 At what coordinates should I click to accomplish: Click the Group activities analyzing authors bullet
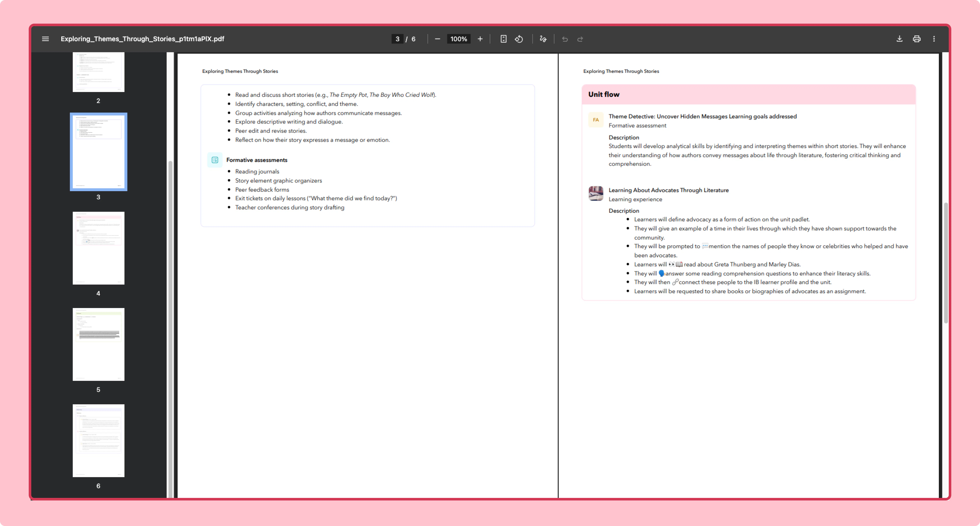[x=318, y=113]
